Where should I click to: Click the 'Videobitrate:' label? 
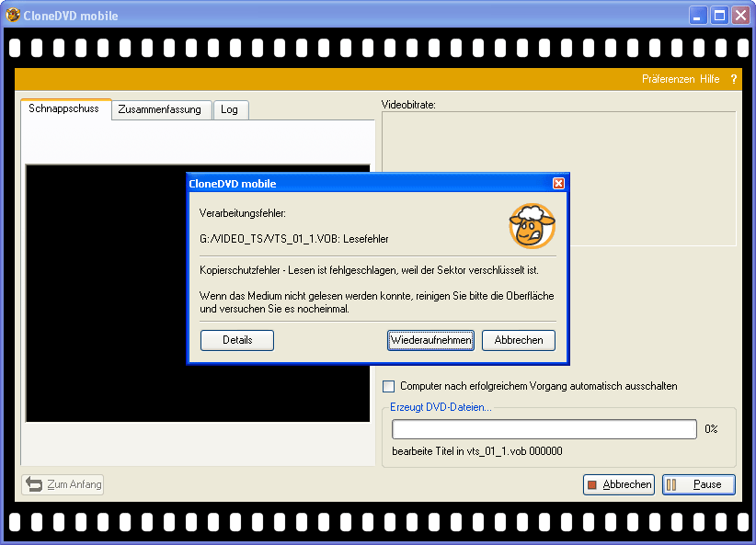[408, 105]
